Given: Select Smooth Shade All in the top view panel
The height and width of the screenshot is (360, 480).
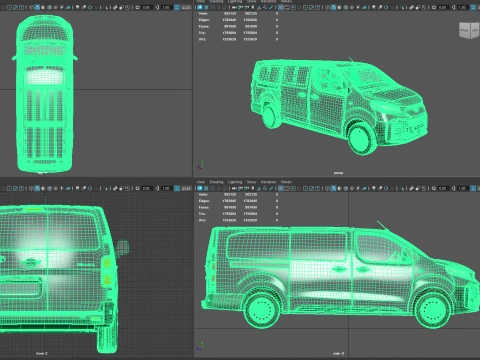Looking at the screenshot, I should tap(37, 7).
